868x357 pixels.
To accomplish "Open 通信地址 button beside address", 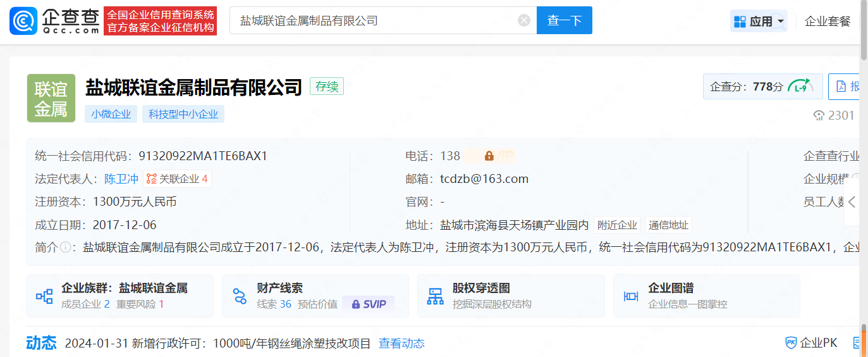I will pyautogui.click(x=668, y=225).
